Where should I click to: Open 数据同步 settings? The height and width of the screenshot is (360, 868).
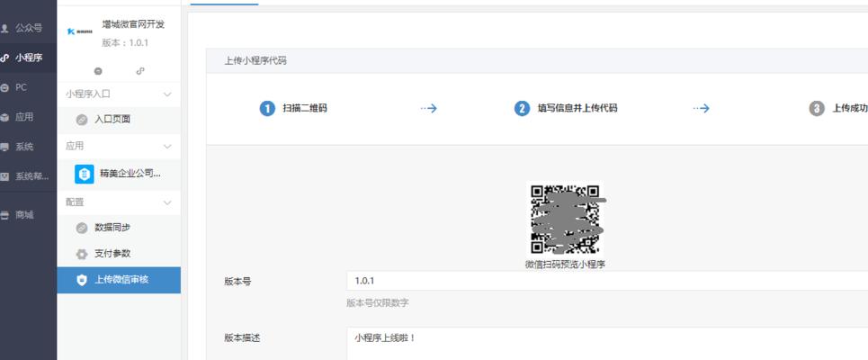tap(119, 228)
